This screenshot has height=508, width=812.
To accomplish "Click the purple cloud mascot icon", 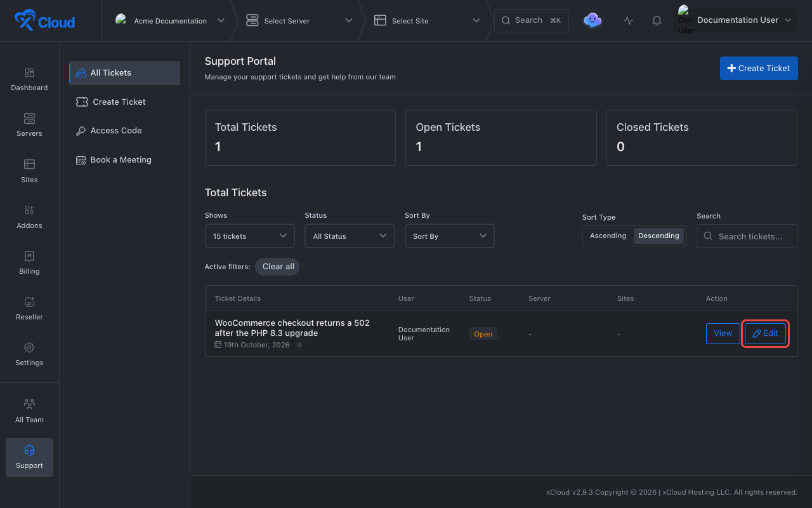I will tap(593, 20).
